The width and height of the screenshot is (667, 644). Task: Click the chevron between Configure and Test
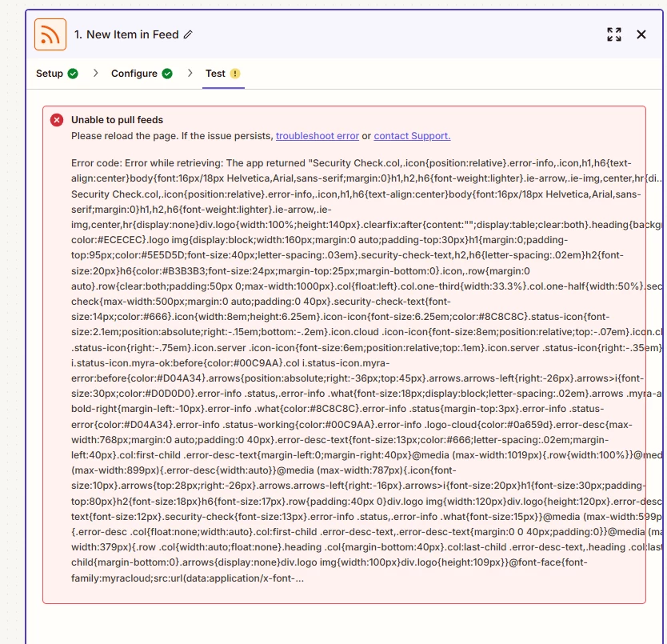click(x=190, y=74)
